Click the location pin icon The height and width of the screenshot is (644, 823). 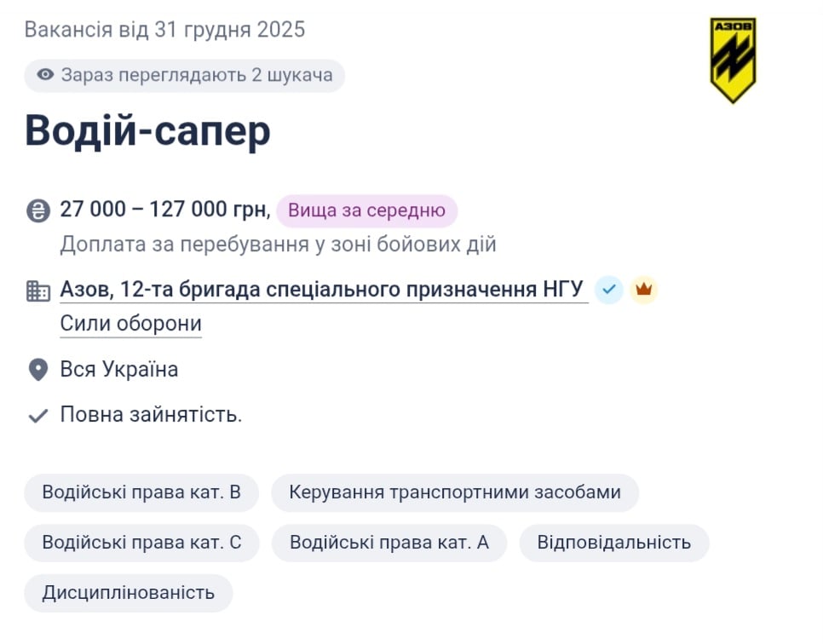pyautogui.click(x=36, y=369)
